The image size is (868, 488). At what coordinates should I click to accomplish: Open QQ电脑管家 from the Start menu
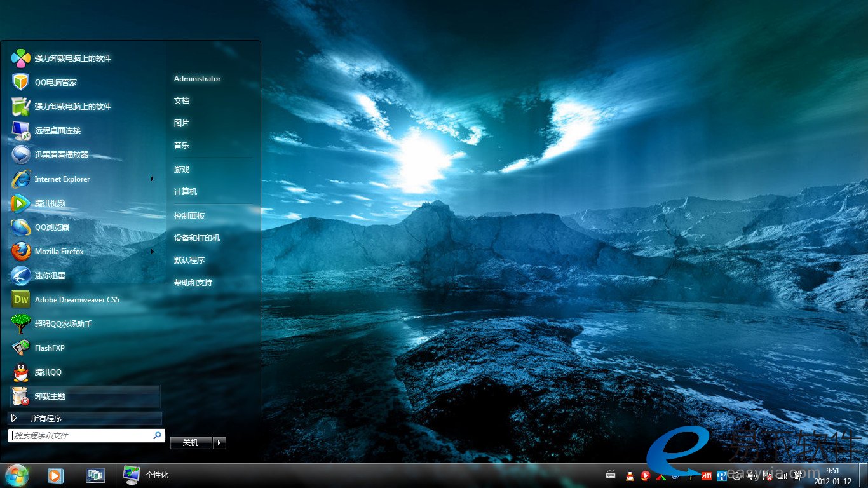click(56, 82)
